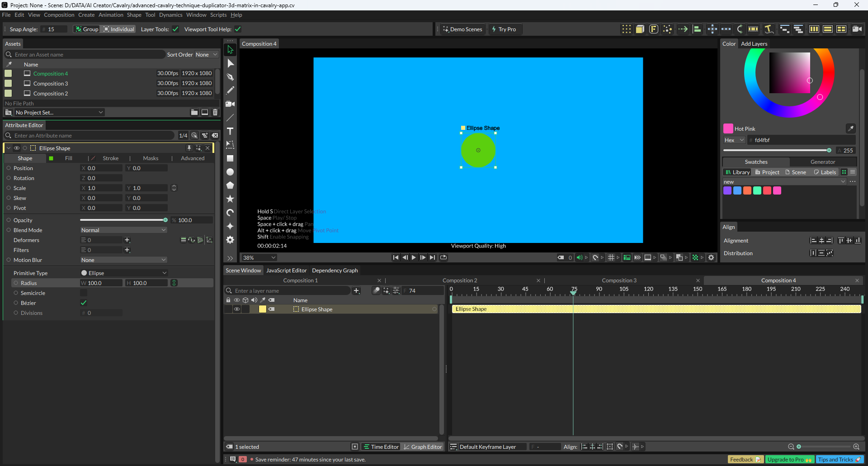Click the Polygon shape tool

click(x=230, y=185)
